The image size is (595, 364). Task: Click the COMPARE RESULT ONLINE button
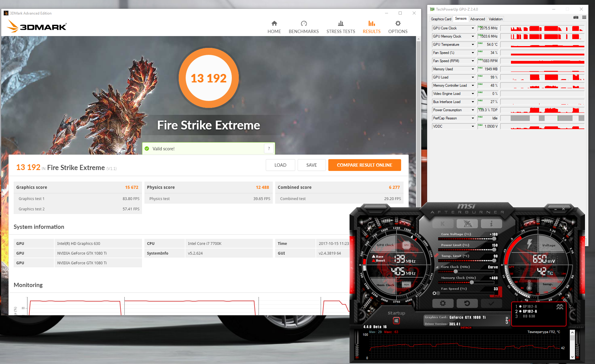pos(364,165)
